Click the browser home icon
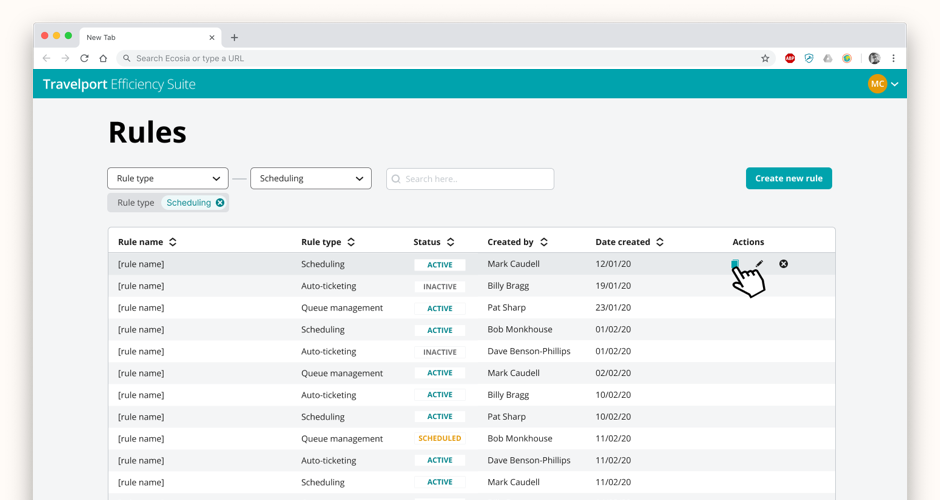This screenshot has width=940, height=500. tap(103, 59)
